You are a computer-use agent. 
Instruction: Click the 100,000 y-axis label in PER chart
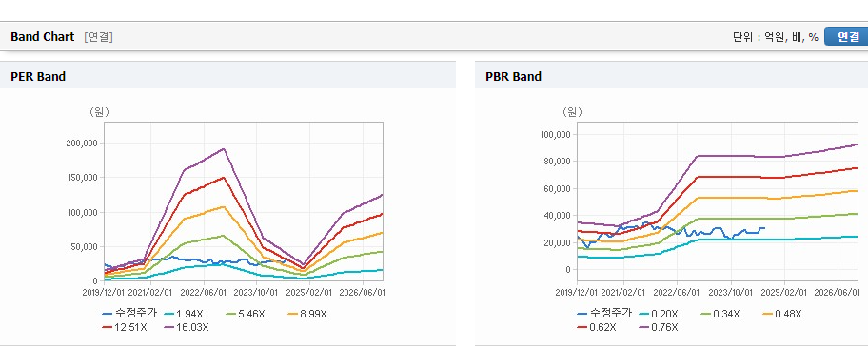pos(82,212)
